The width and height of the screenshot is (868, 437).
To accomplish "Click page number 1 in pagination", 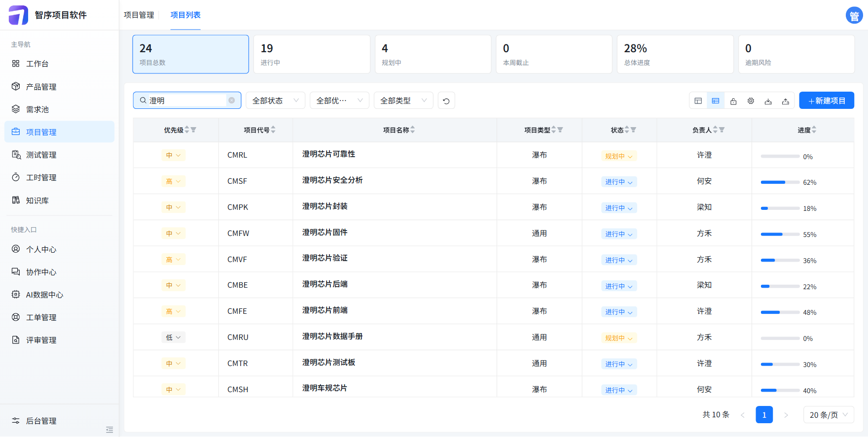I will coord(764,415).
